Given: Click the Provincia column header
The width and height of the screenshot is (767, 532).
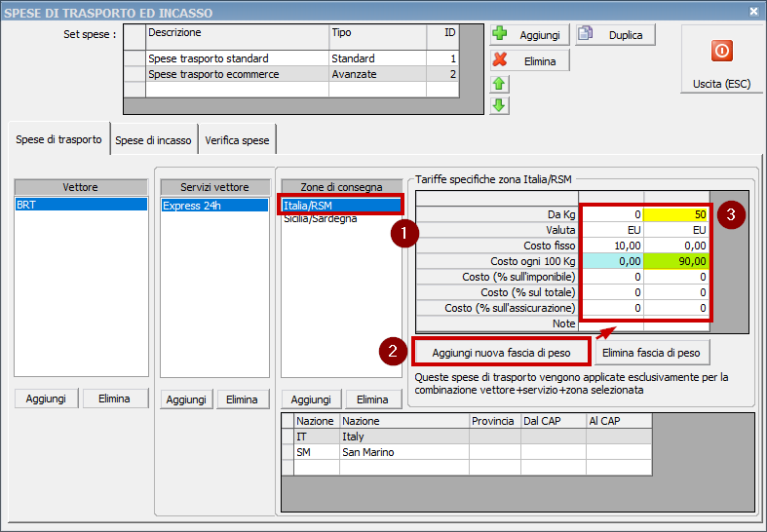Looking at the screenshot, I should tap(495, 421).
